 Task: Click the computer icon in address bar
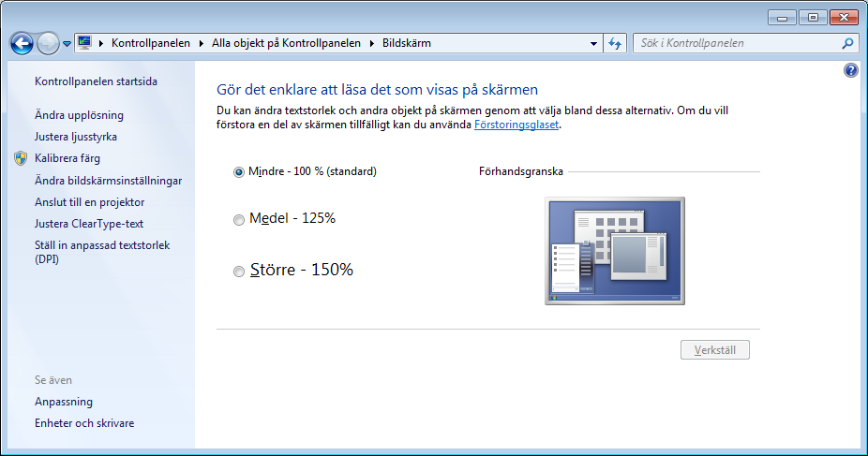click(x=84, y=42)
